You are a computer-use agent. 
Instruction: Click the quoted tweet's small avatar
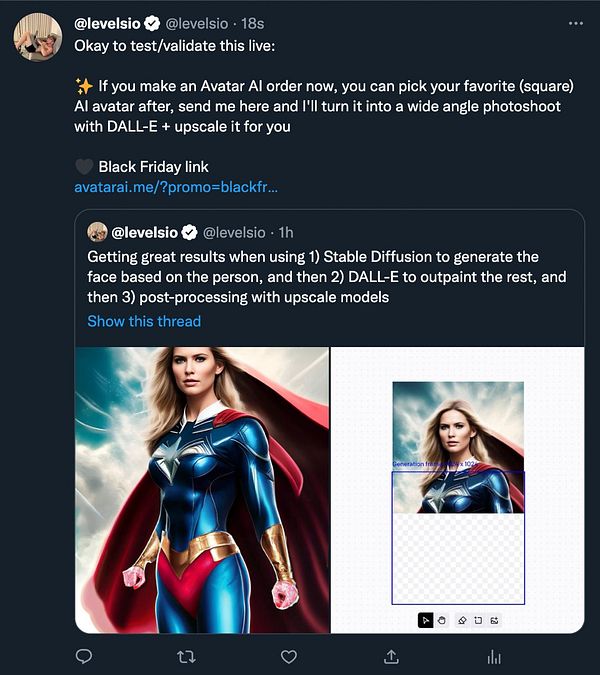[97, 232]
